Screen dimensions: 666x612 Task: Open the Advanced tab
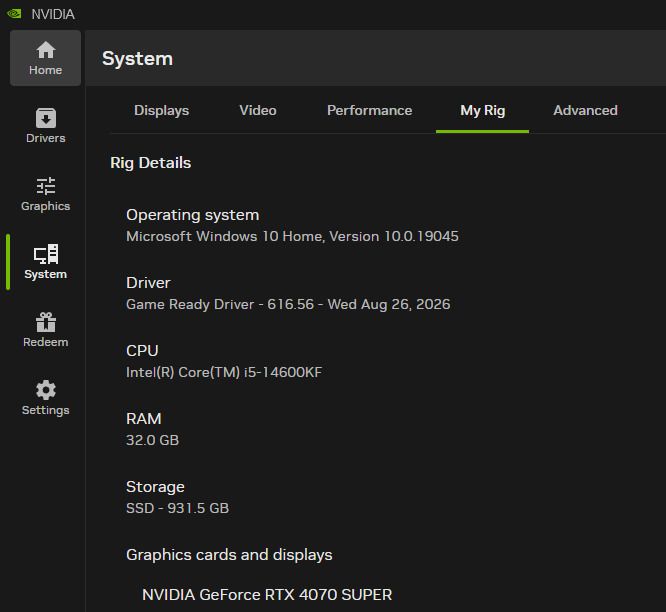point(585,110)
